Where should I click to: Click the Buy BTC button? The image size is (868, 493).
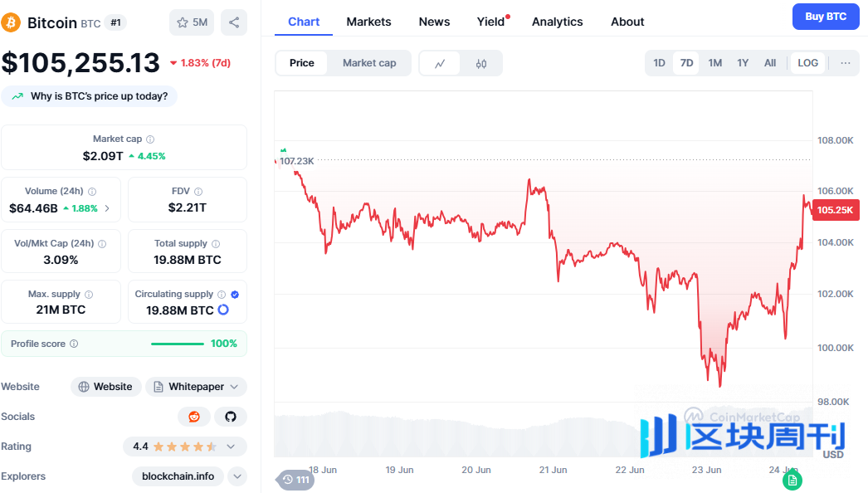[x=825, y=16]
